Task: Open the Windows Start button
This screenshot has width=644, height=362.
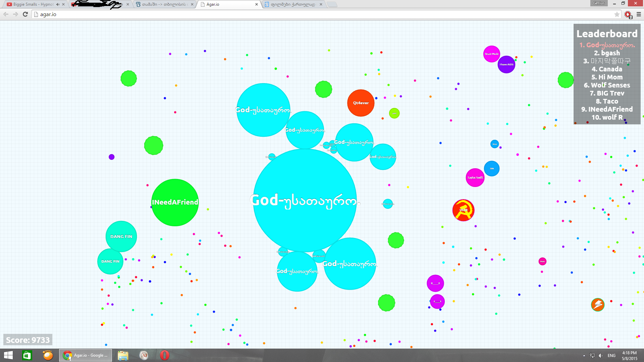Action: (x=8, y=355)
